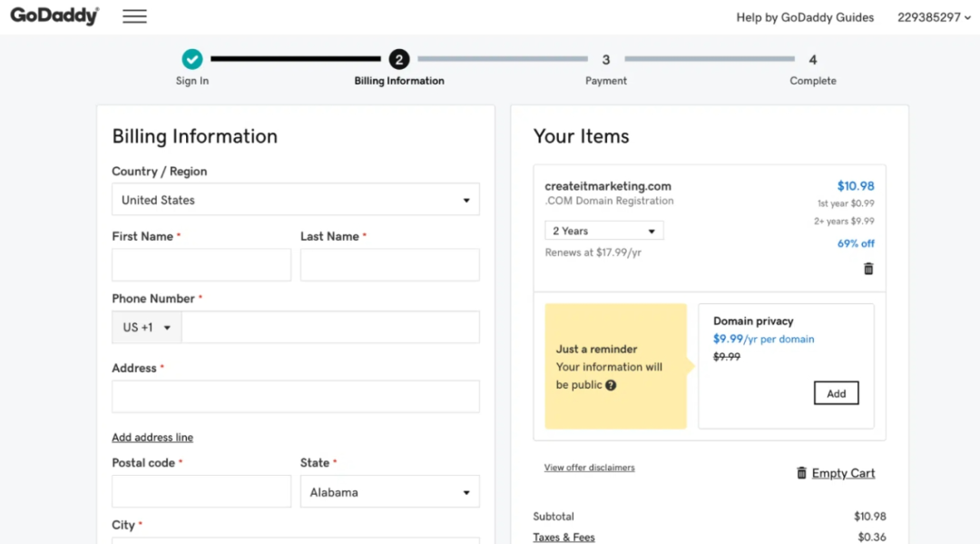Delete createitmarketing.com using trash icon
Screen dimensions: 980x544
click(868, 269)
